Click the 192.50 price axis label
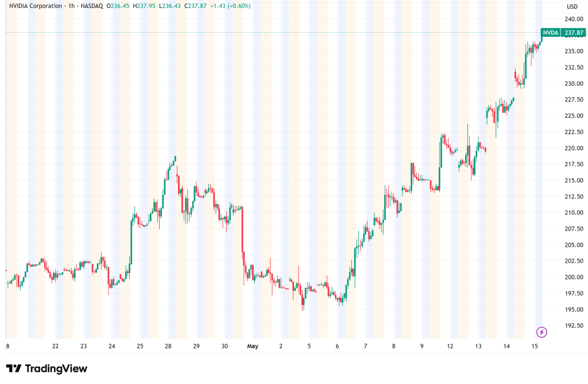This screenshot has width=588, height=384. click(574, 326)
